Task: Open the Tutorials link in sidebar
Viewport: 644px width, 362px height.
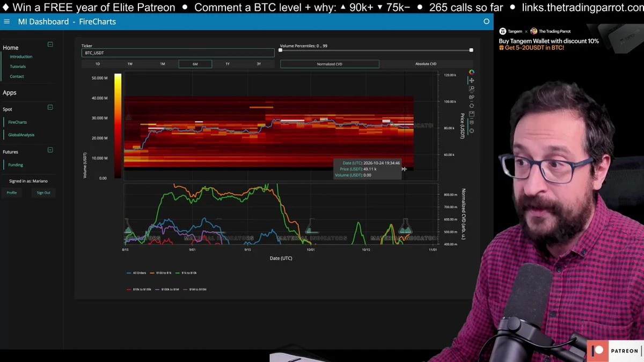Action: point(18,67)
